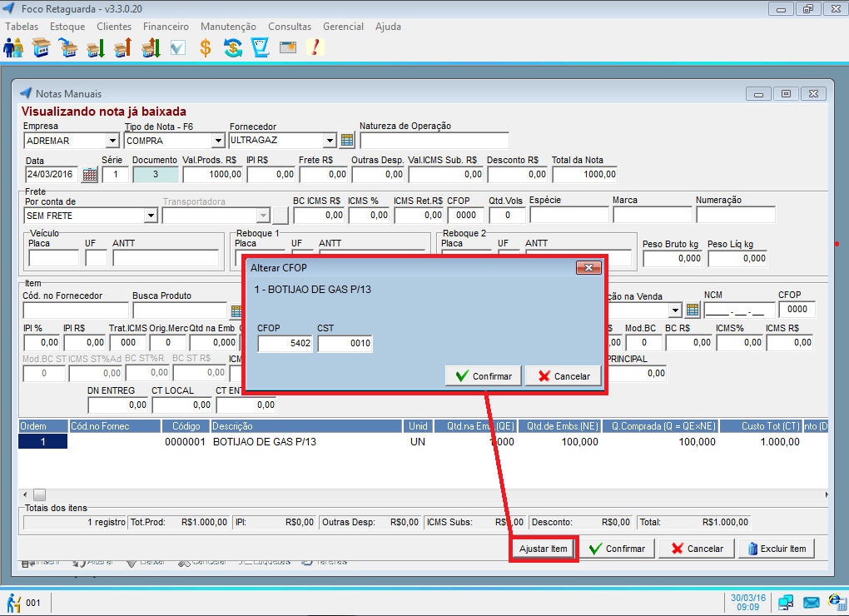
Task: Click the operator icon in status bar
Action: 13,603
